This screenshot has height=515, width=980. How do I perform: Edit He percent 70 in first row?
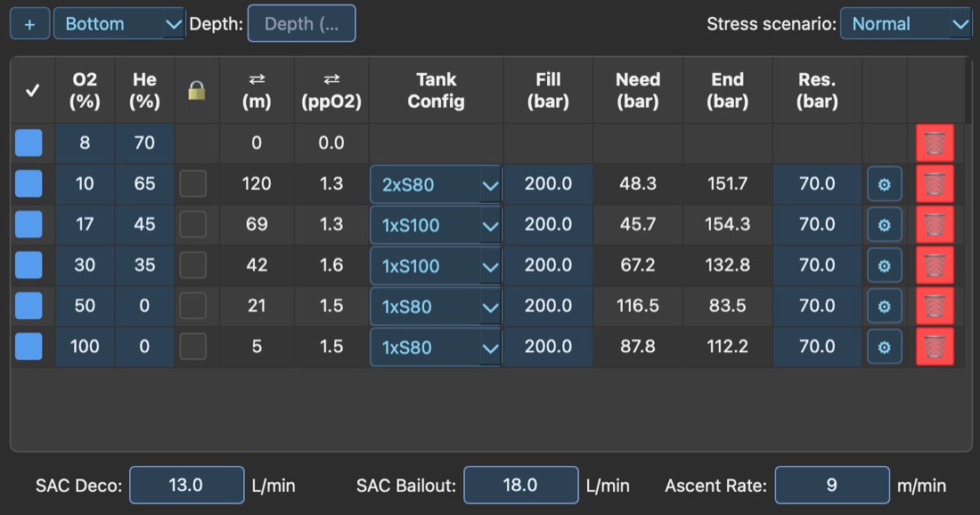point(144,143)
